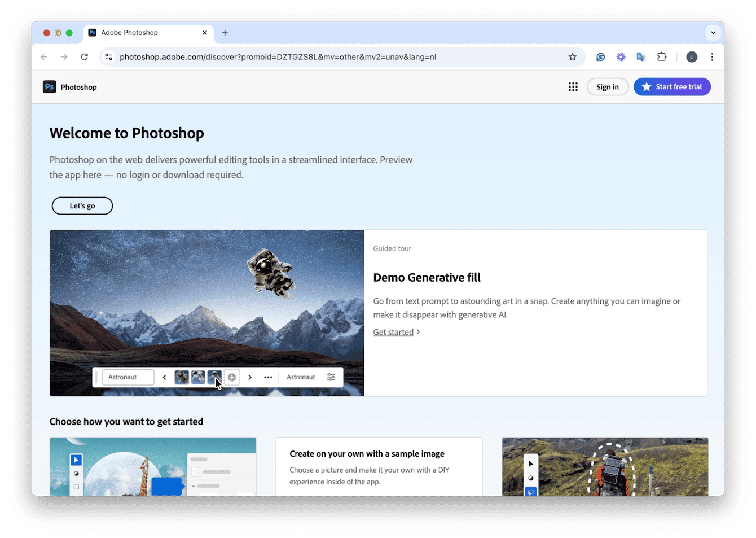The width and height of the screenshot is (756, 538).
Task: Click the settings sliders icon beside Astronaut
Action: [x=331, y=377]
